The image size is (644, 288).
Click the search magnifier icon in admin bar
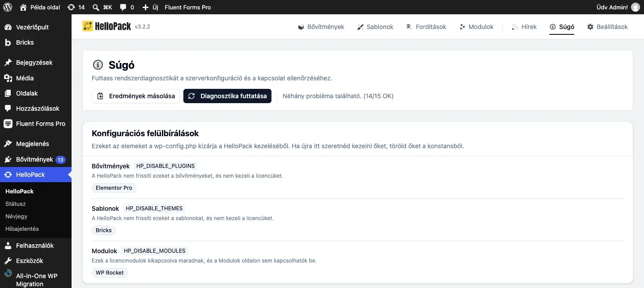(x=96, y=7)
